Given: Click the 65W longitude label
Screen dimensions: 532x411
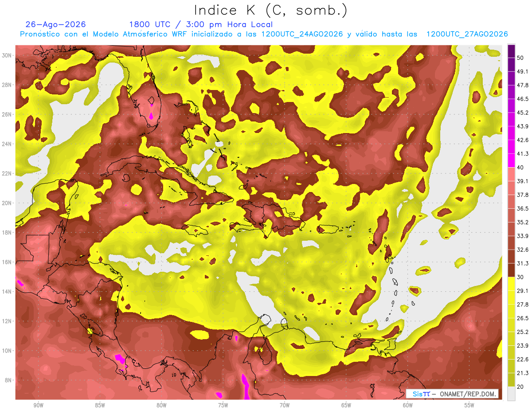Looking at the screenshot, I should point(346,406).
